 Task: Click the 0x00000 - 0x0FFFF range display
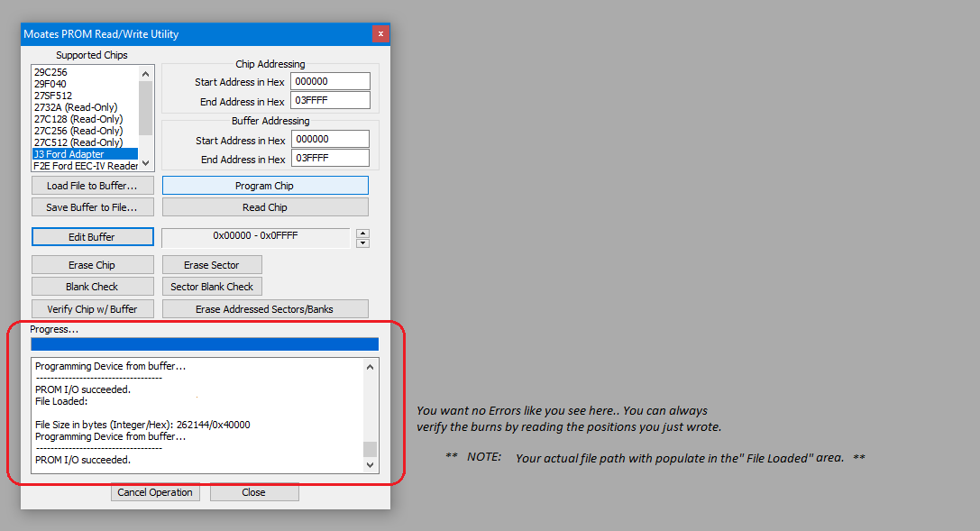point(256,236)
